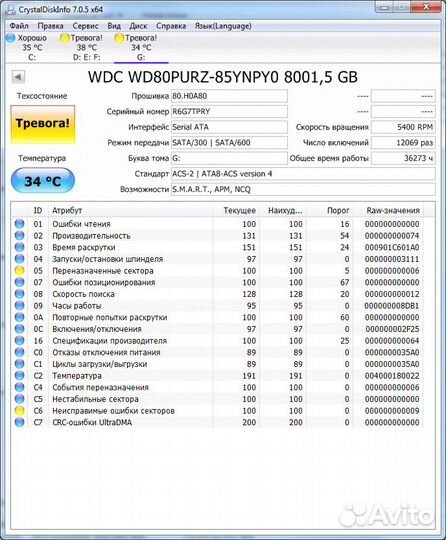Image resolution: width=446 pixels, height=540 pixels.
Task: Click the rotation speed value 5400 RPM
Action: [403, 127]
